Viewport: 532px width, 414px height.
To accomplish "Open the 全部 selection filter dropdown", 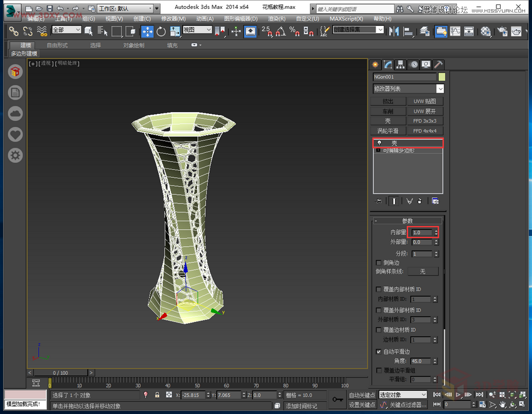I will 66,30.
